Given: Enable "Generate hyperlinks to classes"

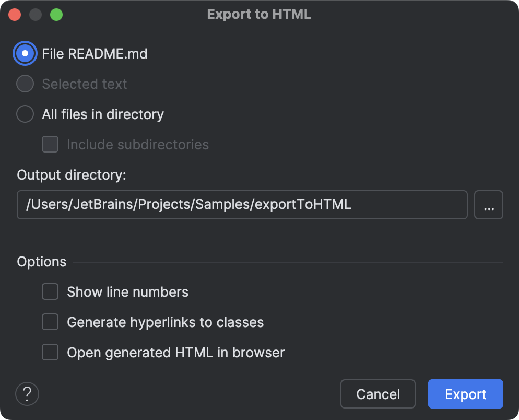Looking at the screenshot, I should tap(50, 322).
